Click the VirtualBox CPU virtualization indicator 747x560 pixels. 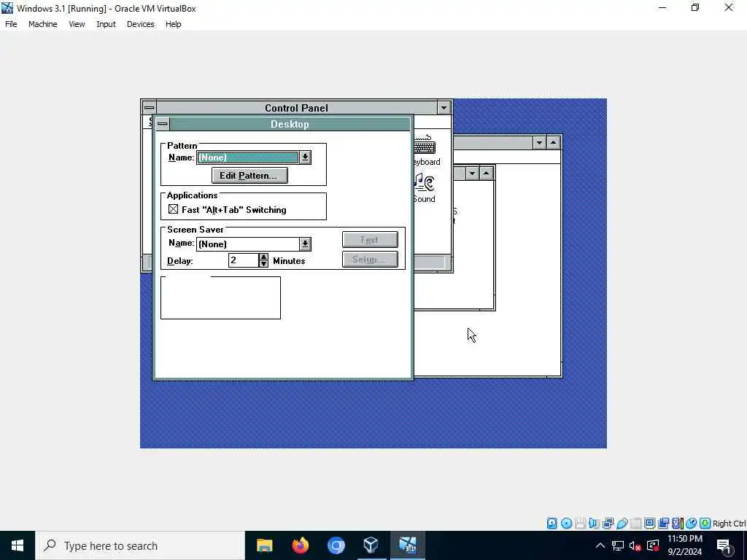tap(677, 524)
